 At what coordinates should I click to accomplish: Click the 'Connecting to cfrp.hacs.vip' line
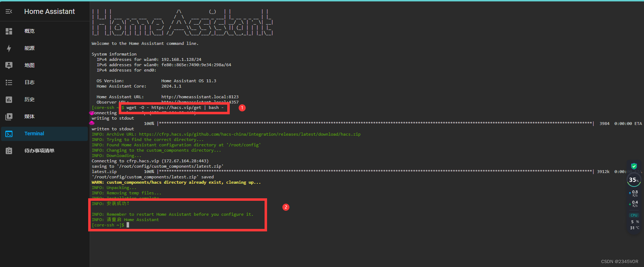150,161
